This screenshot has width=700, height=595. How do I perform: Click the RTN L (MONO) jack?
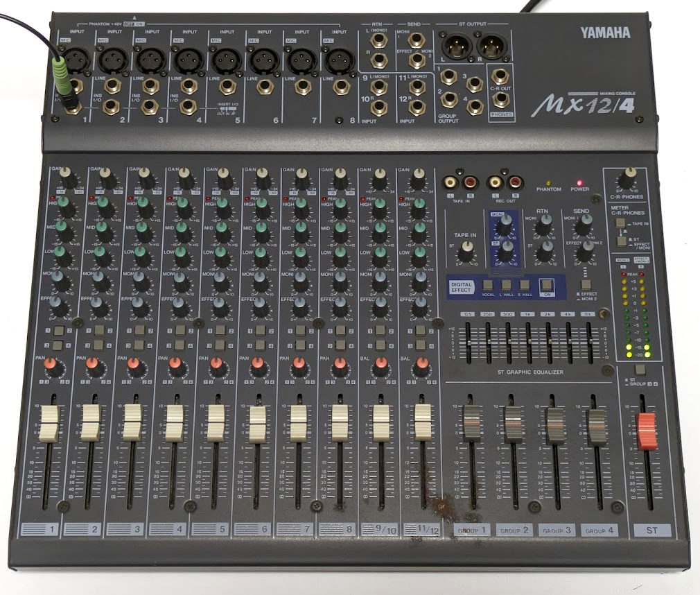pyautogui.click(x=378, y=42)
